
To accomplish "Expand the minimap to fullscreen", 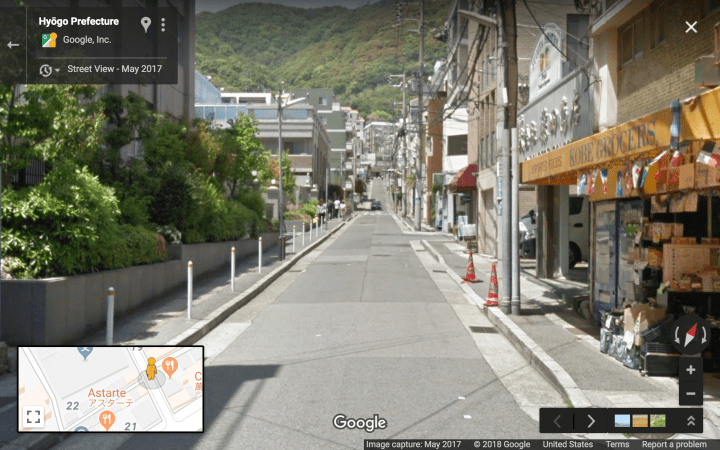I will pyautogui.click(x=34, y=416).
